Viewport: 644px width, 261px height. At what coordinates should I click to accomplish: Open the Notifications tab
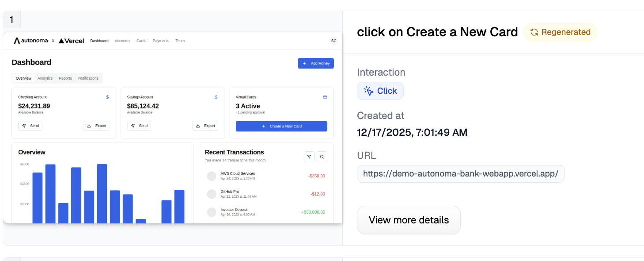click(x=88, y=78)
